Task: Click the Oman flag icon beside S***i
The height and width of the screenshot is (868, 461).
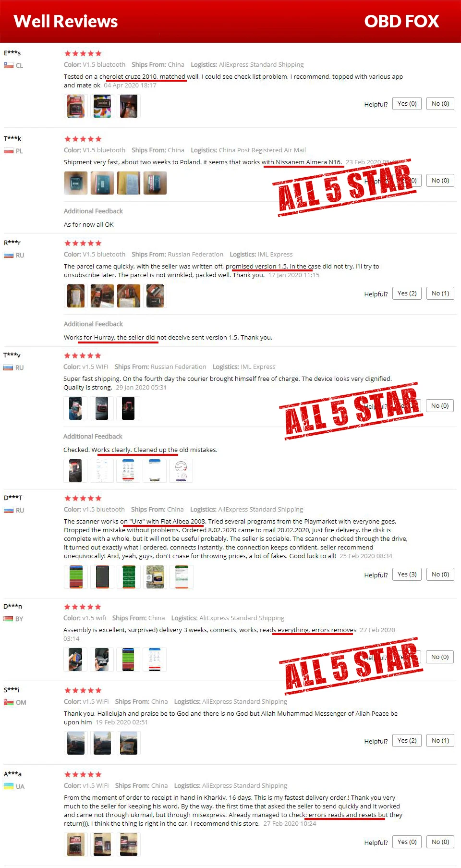Action: [8, 702]
